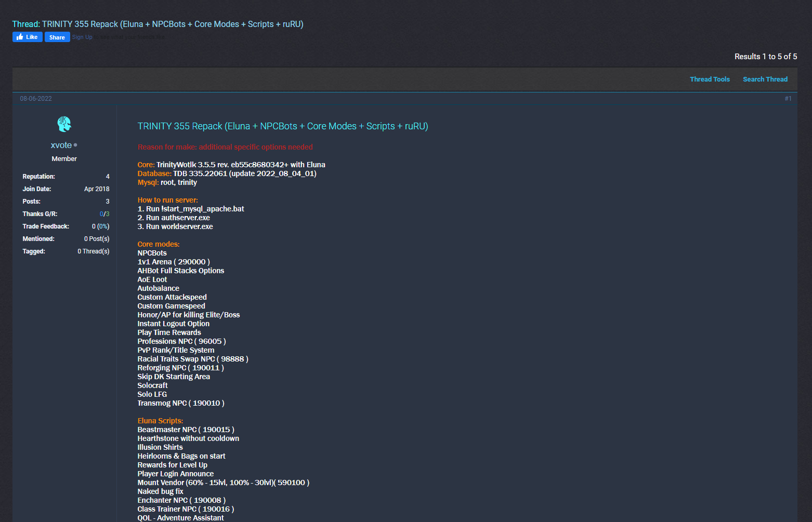This screenshot has height=522, width=812.
Task: Click 'Run !start_mysql_apache.bat' step
Action: point(191,209)
